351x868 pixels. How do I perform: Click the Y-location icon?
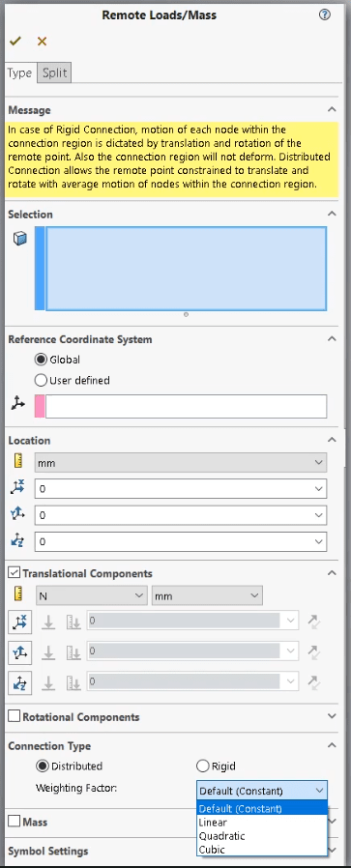[17, 514]
